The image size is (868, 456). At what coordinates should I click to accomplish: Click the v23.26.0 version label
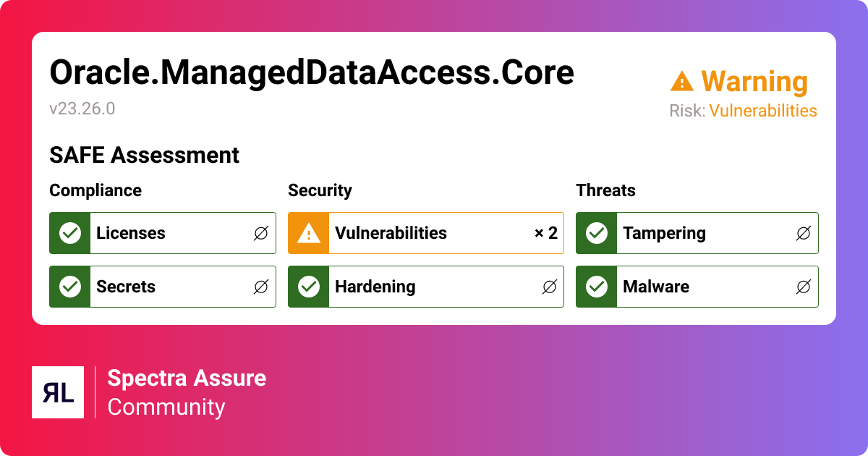(82, 109)
